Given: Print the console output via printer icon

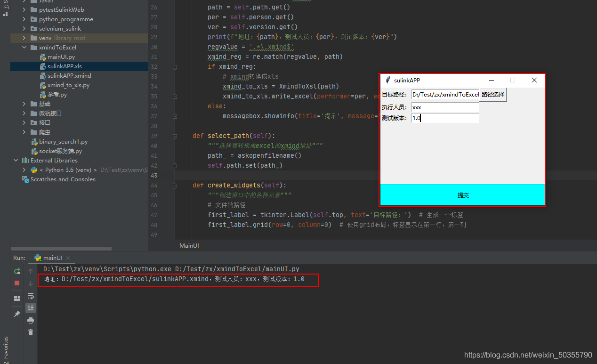Looking at the screenshot, I should coord(31,320).
